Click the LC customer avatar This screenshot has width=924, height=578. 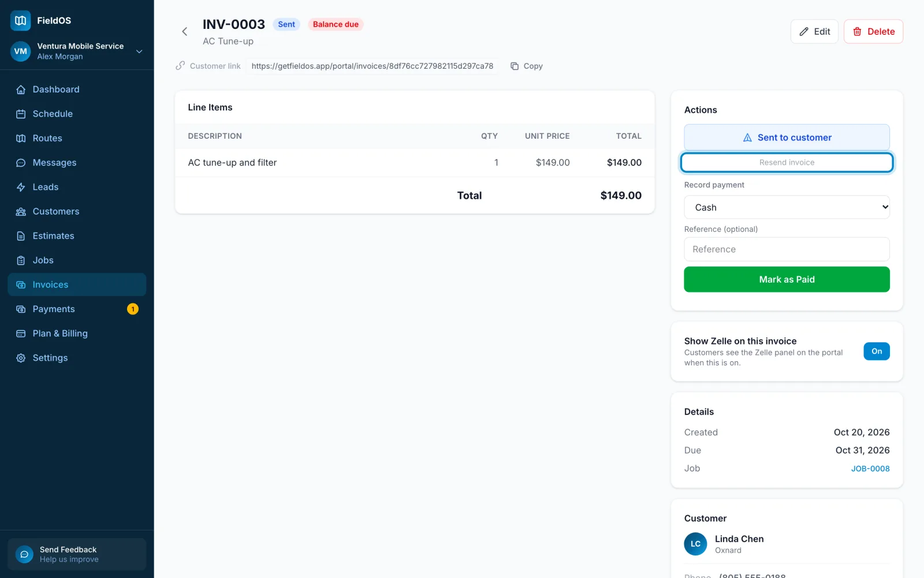pyautogui.click(x=695, y=544)
